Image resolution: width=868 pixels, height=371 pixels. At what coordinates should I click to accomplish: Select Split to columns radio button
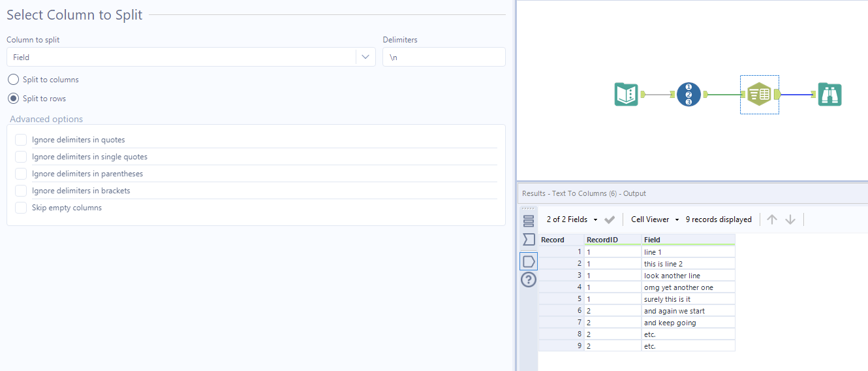[13, 80]
